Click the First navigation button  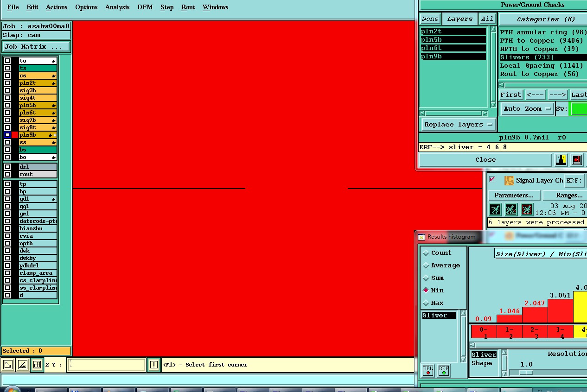coord(511,95)
